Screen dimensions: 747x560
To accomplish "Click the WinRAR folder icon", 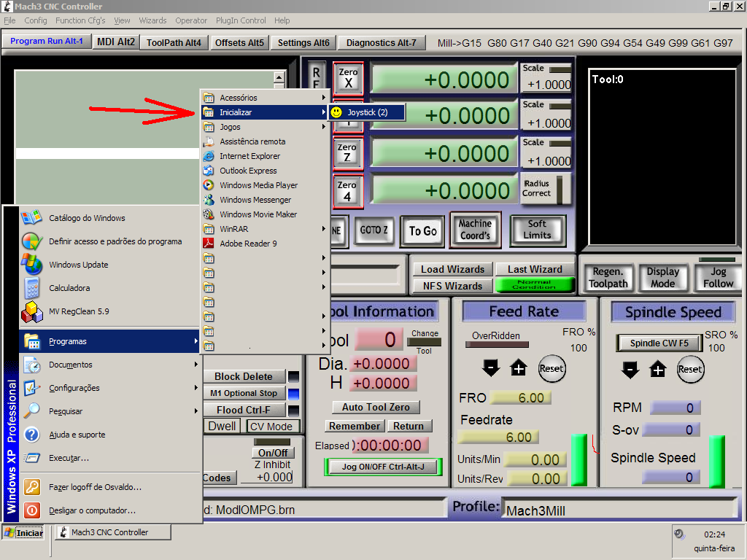I will point(209,229).
